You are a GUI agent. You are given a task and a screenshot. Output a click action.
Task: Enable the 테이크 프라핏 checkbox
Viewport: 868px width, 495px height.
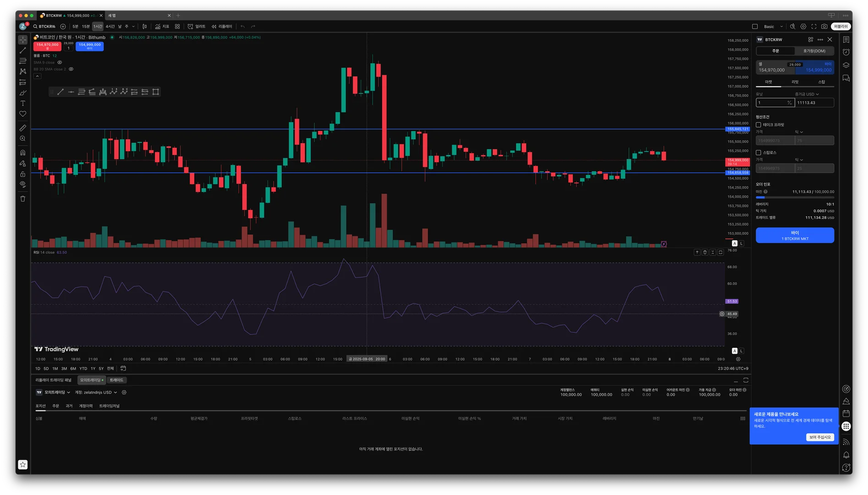tap(758, 125)
